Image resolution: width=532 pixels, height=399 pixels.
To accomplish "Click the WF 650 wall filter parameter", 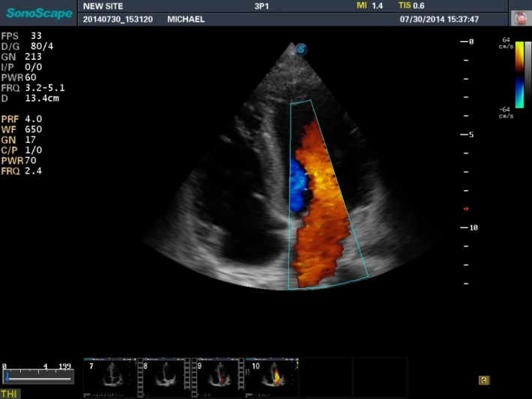I will click(x=22, y=129).
